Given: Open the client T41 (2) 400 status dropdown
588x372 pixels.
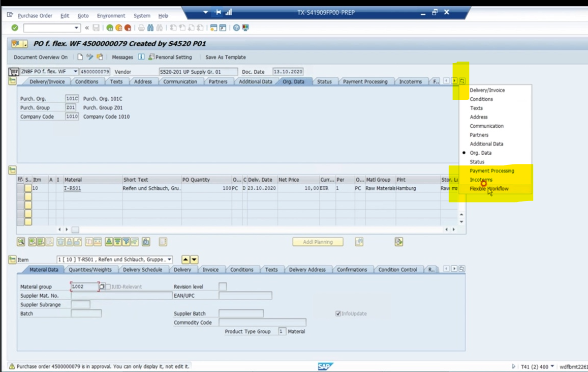Looking at the screenshot, I should [x=552, y=366].
